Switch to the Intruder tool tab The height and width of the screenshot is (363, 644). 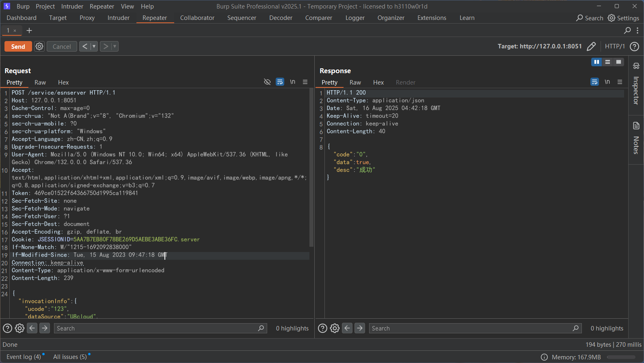click(x=118, y=18)
